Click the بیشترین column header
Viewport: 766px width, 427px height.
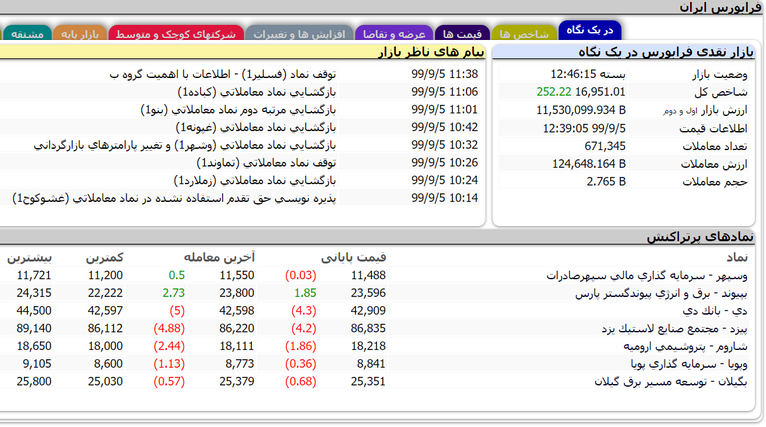[29, 257]
